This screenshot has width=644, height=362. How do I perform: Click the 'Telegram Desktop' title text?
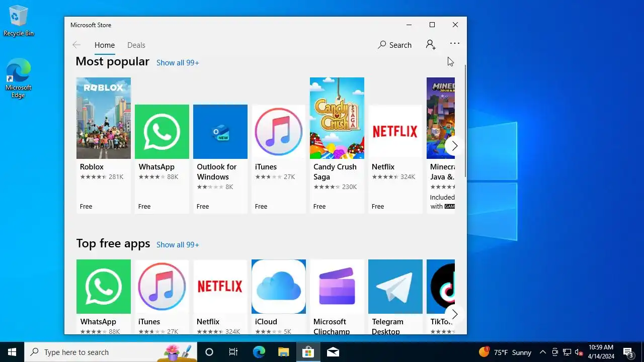tap(387, 327)
